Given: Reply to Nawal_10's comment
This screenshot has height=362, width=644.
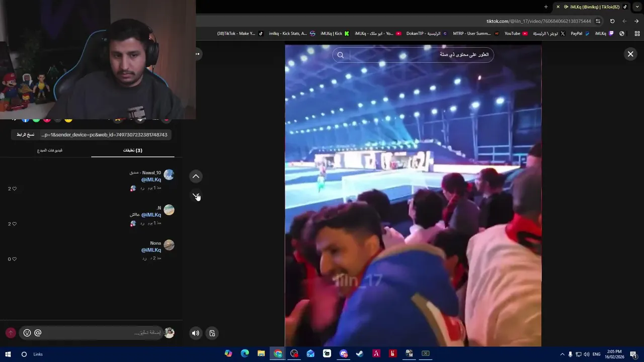Looking at the screenshot, I should (142, 188).
